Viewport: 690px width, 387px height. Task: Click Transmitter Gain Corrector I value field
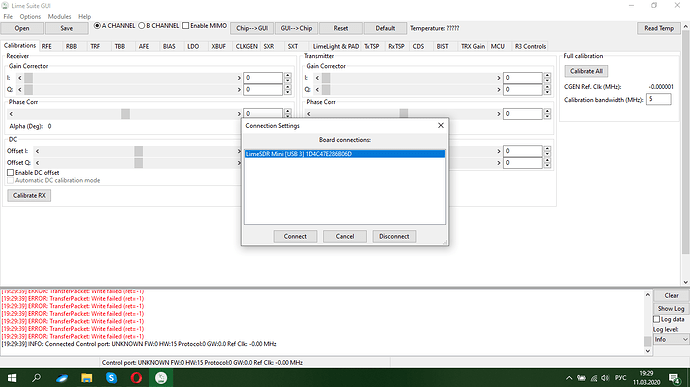pyautogui.click(x=523, y=78)
